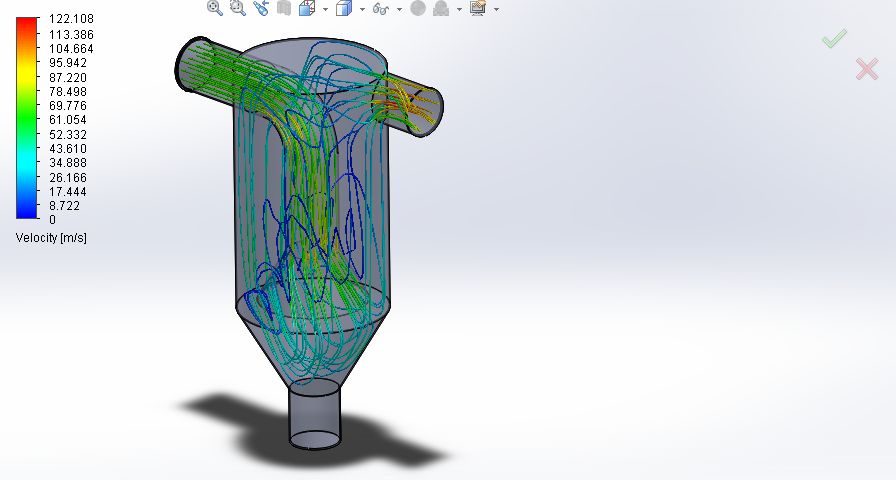Click the View Settings monitor icon
This screenshot has height=480, width=896.
pos(478,7)
